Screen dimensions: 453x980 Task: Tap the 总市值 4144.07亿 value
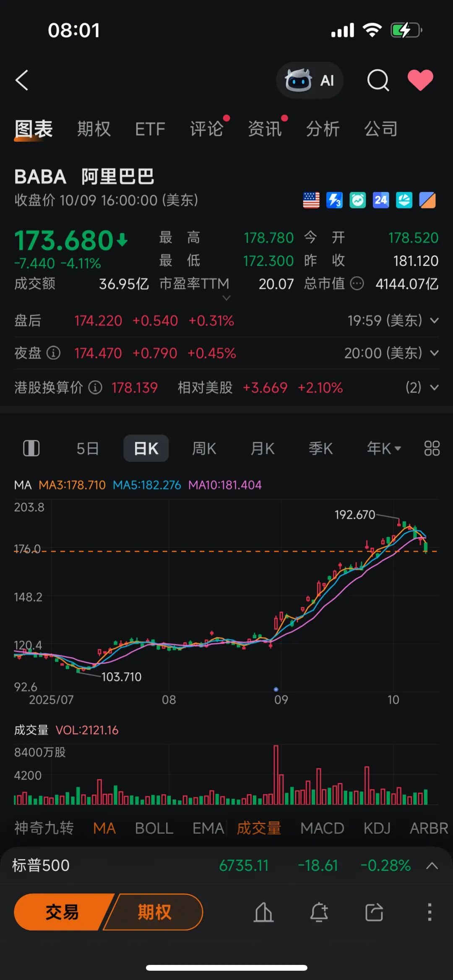(407, 284)
